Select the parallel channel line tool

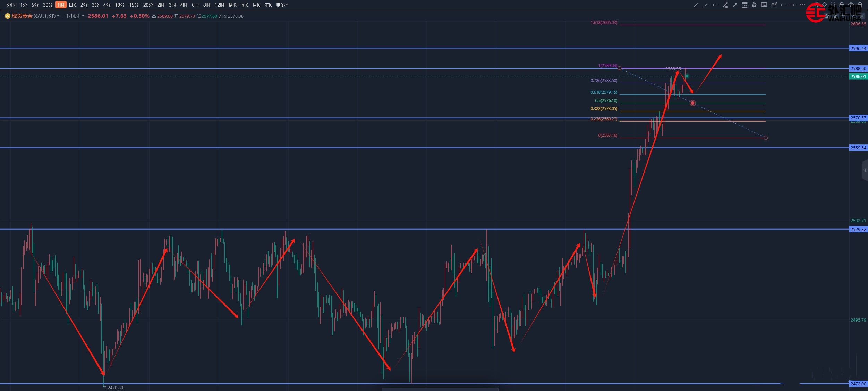click(735, 5)
